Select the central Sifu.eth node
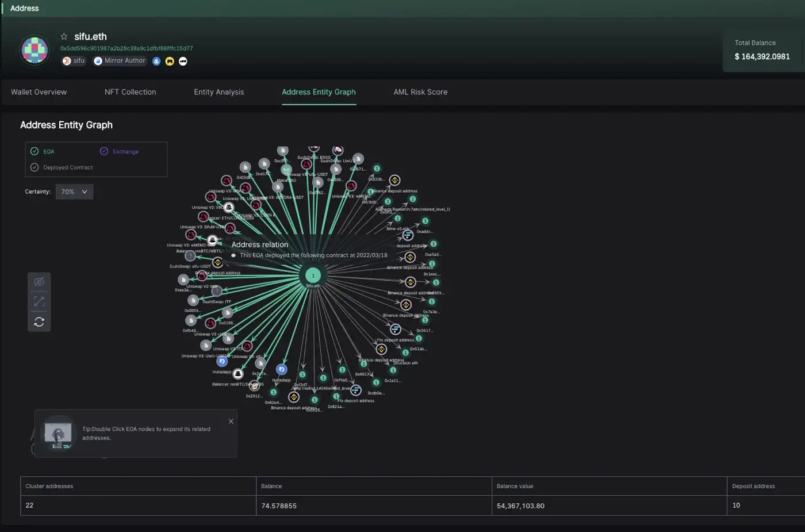Image resolution: width=805 pixels, height=532 pixels. [x=313, y=275]
